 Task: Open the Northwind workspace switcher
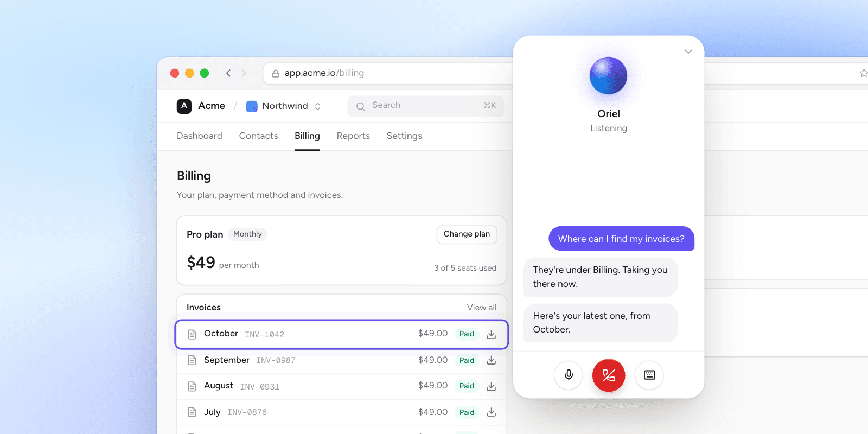tap(284, 106)
